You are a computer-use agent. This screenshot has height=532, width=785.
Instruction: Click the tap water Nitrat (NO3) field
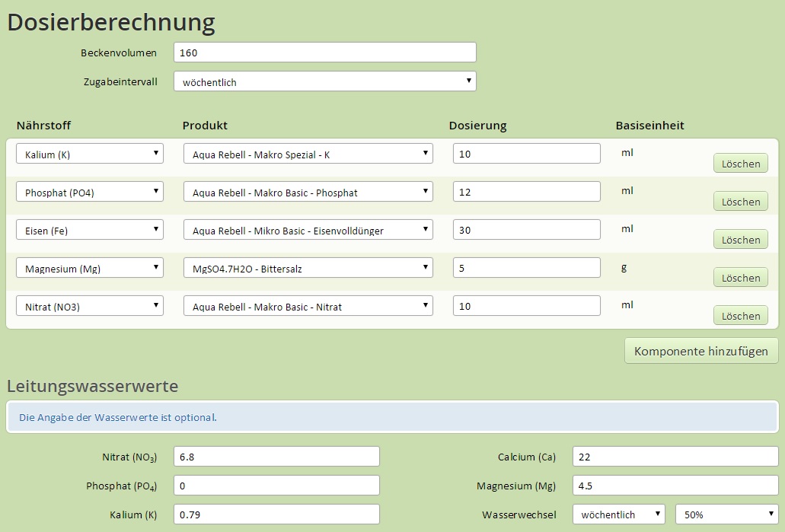[276, 457]
